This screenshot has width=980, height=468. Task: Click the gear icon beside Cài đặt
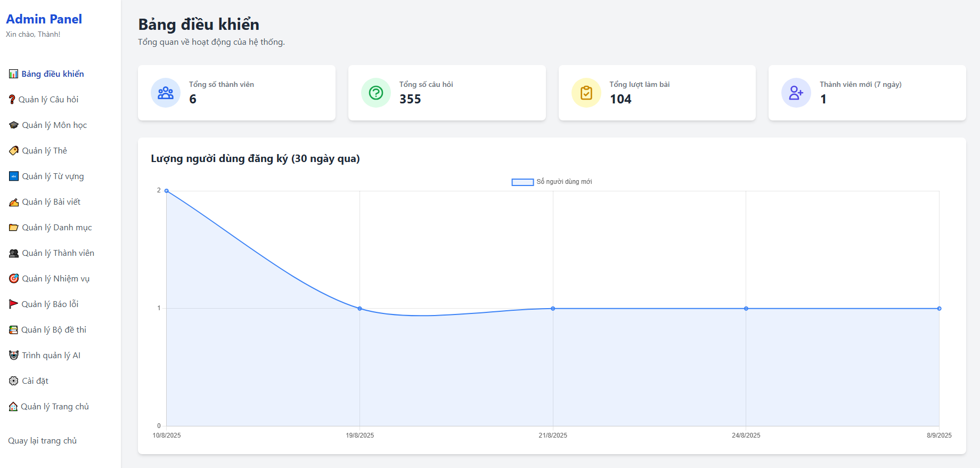point(14,381)
